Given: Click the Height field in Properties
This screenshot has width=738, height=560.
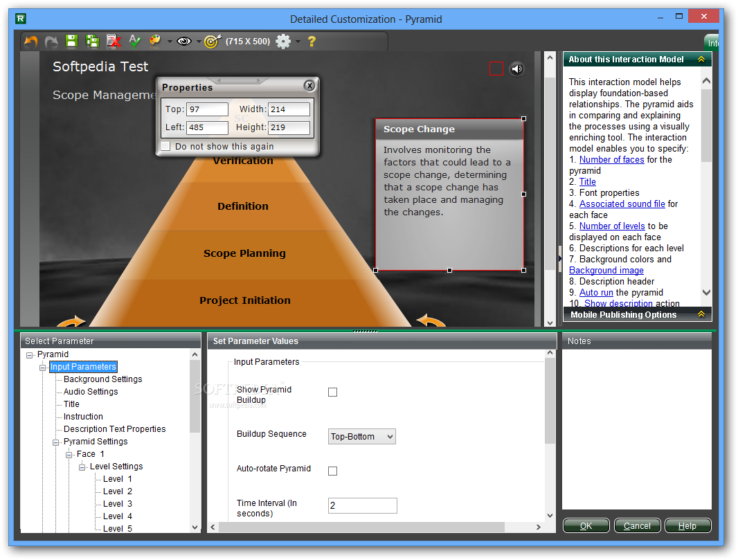Looking at the screenshot, I should [289, 127].
